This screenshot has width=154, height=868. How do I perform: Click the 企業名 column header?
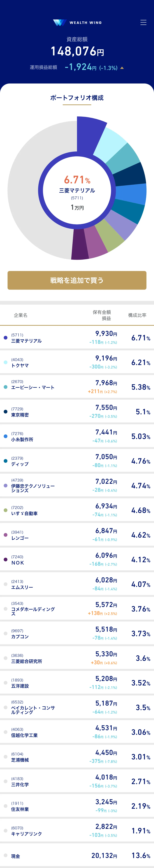pyautogui.click(x=21, y=315)
